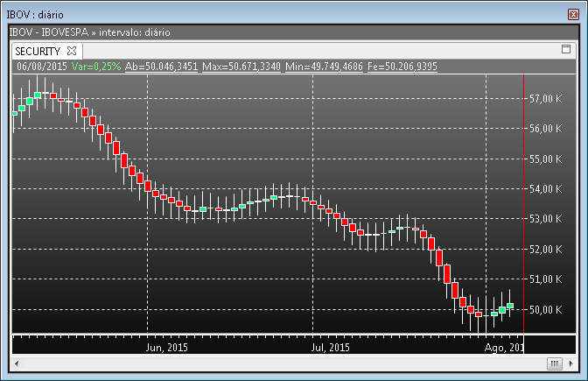
Task: Click the Jun, 2015 time axis label
Action: 166,347
